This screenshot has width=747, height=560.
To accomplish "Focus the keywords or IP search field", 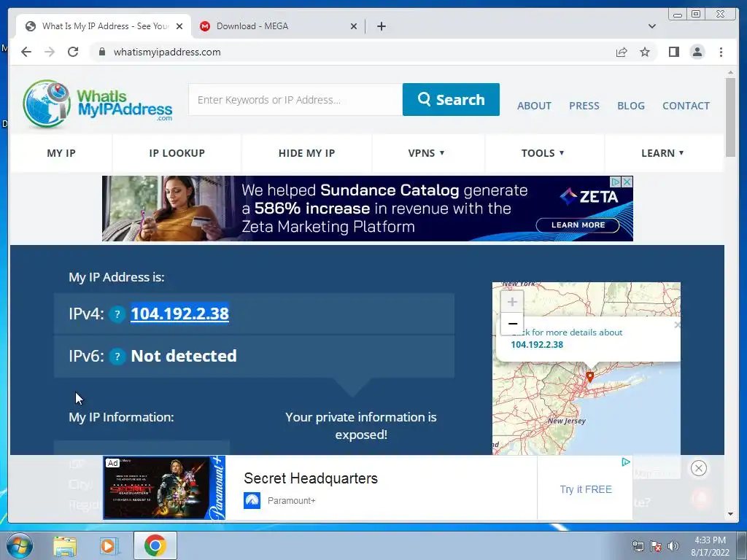I will coord(295,99).
